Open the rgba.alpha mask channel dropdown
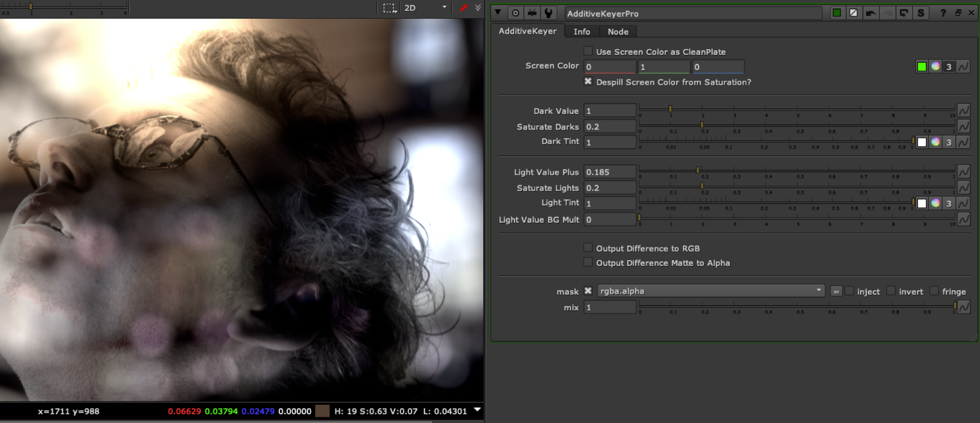 click(x=711, y=291)
